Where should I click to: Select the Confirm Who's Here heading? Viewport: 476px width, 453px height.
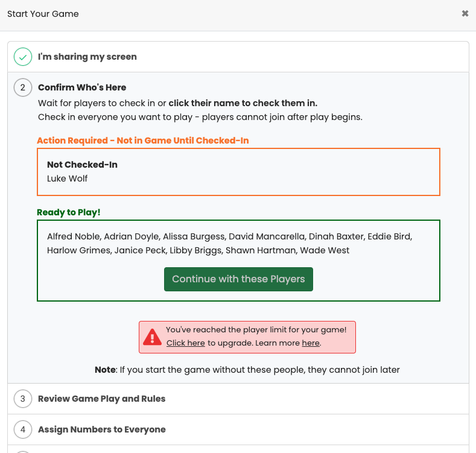click(82, 87)
